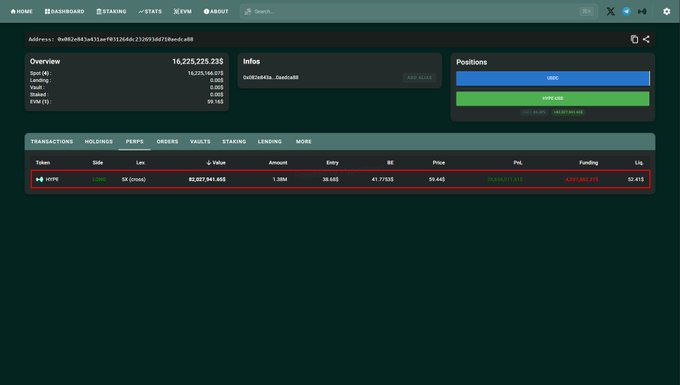The height and width of the screenshot is (385, 680).
Task: Sort table by Side column header
Action: click(x=98, y=163)
